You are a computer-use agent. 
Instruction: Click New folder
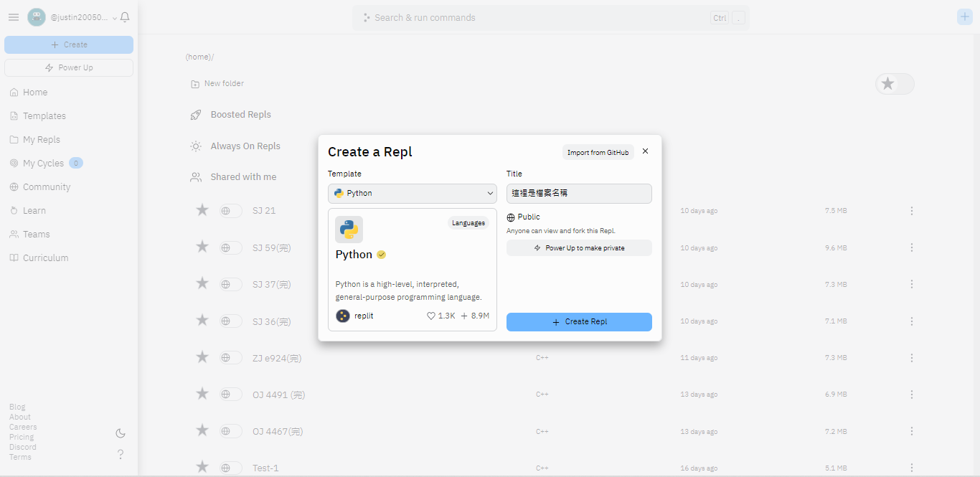click(x=217, y=84)
